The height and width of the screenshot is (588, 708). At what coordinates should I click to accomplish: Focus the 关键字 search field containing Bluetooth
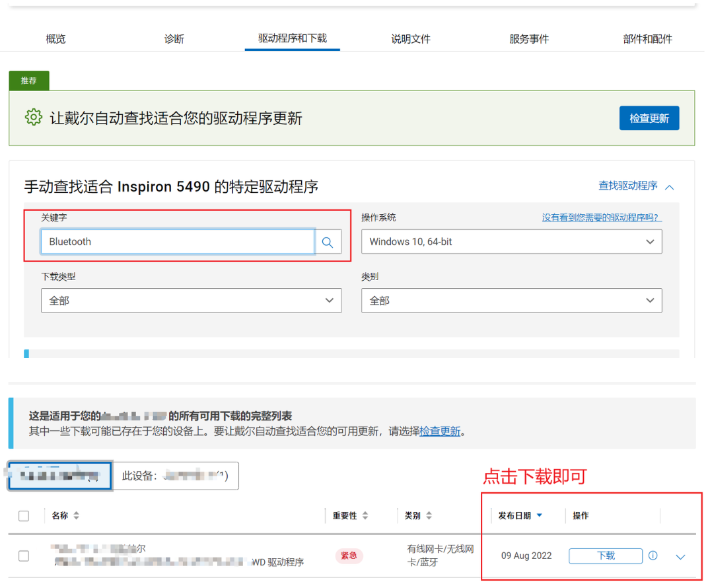pos(178,242)
